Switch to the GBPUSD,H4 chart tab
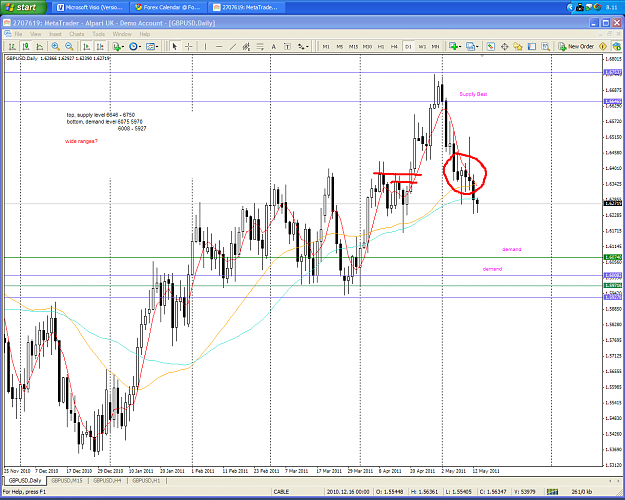Screen dimensions: 625x500 (107, 481)
